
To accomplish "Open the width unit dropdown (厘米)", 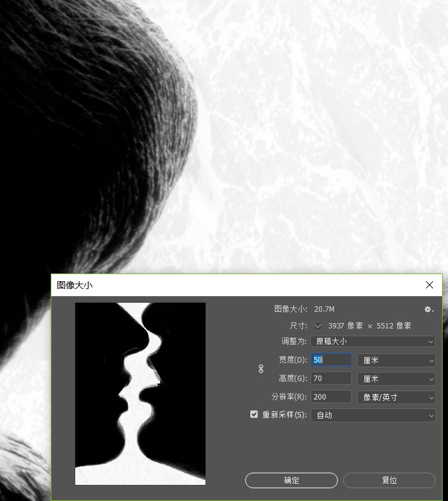I will (397, 360).
